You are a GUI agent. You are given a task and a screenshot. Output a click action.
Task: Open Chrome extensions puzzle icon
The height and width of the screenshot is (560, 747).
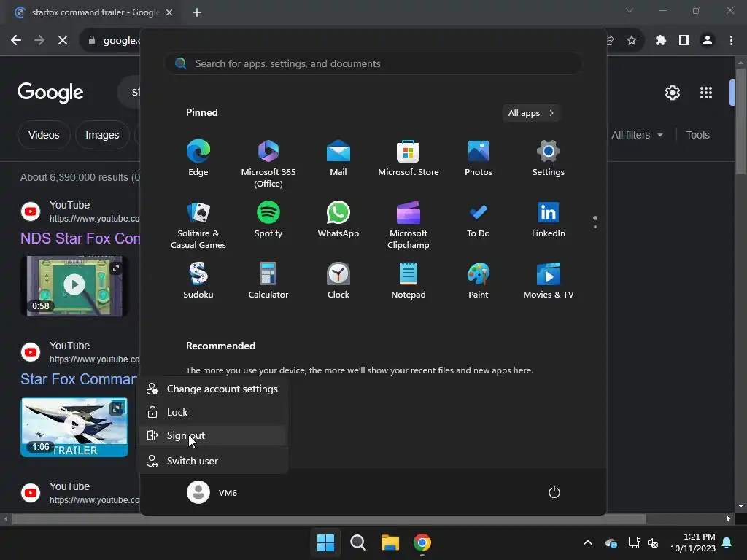tap(660, 41)
